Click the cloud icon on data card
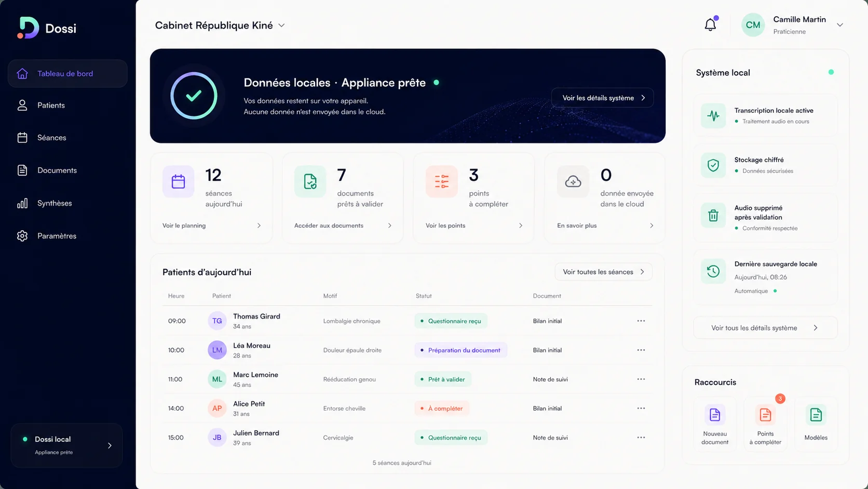 click(x=573, y=181)
